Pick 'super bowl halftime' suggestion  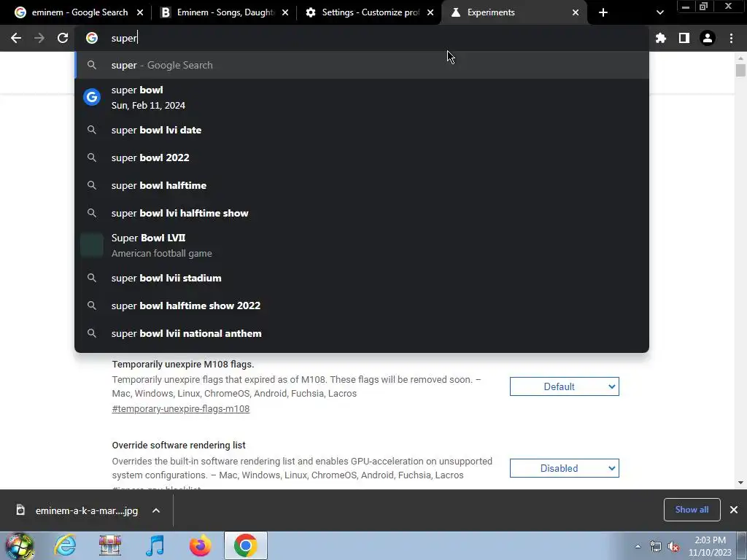tap(362, 185)
